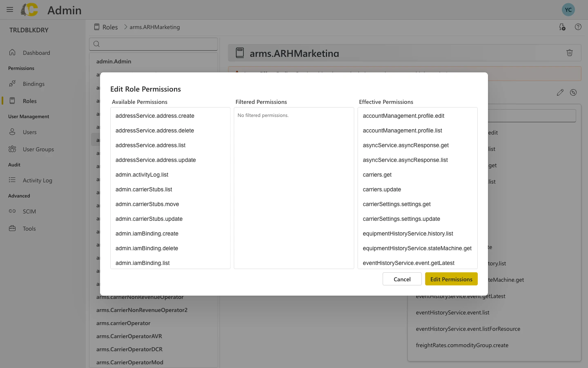Confirm with the Edit Permissions button
588x368 pixels.
point(451,279)
